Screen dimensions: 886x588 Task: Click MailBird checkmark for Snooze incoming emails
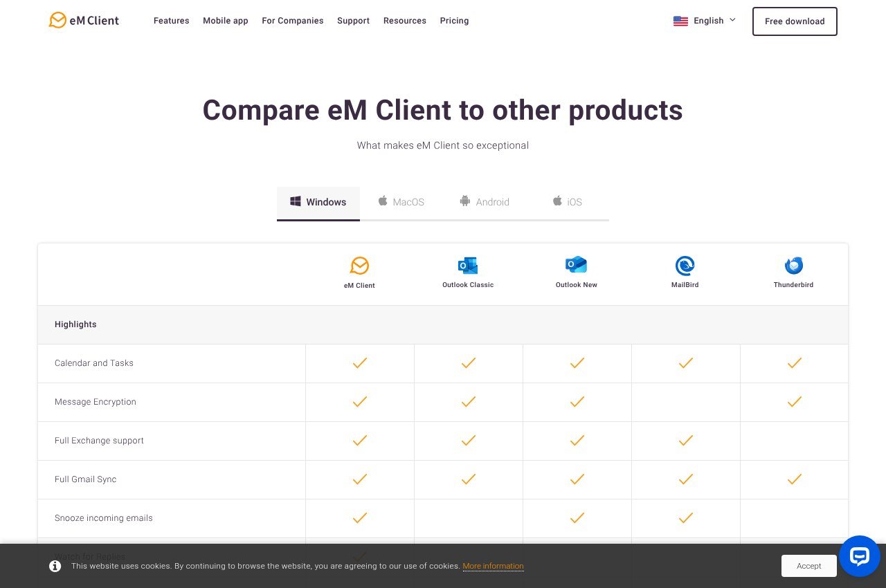(685, 517)
